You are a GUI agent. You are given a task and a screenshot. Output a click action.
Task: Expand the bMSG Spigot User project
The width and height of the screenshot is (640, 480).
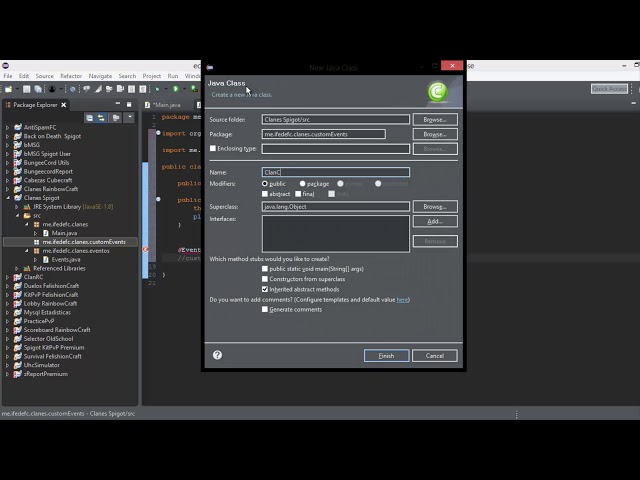pyautogui.click(x=7, y=154)
